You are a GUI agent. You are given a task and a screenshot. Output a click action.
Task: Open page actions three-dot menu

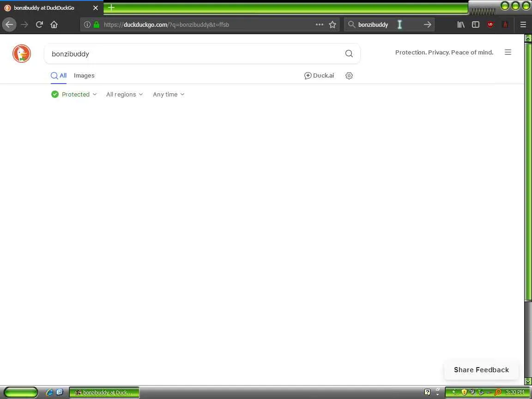pos(319,24)
